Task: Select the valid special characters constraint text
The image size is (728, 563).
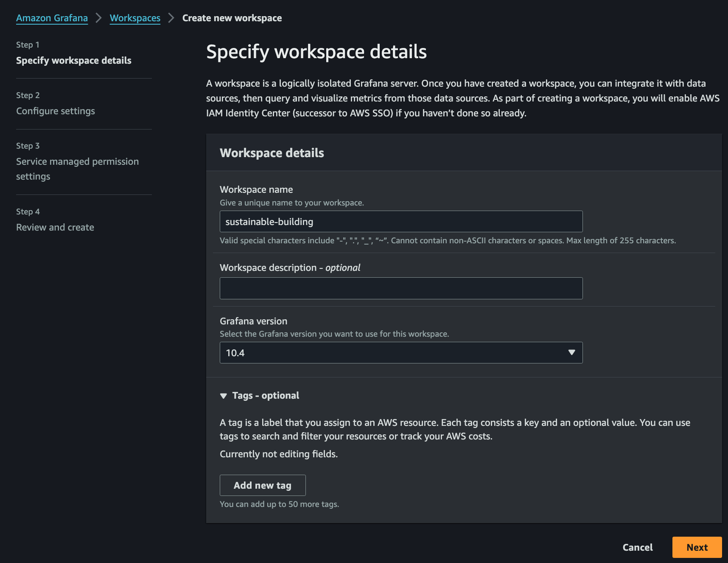Action: [x=448, y=241]
